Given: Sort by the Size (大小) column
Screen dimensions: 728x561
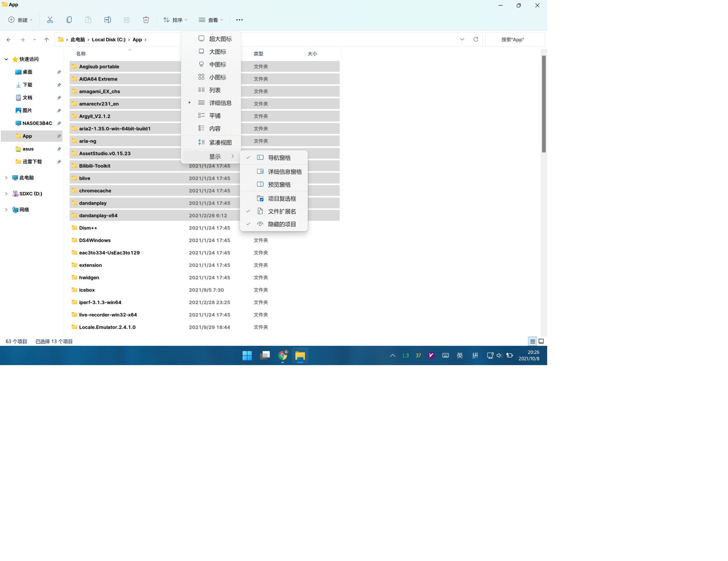Looking at the screenshot, I should click(312, 54).
